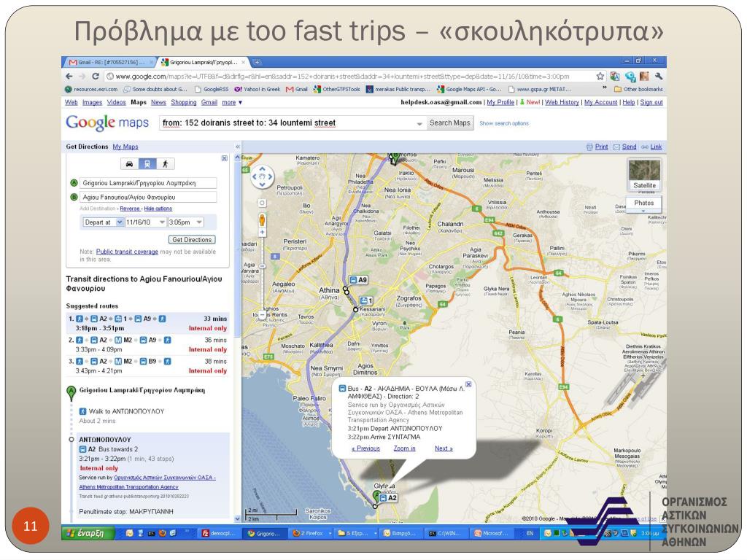Click the A9 bus marker on map
Screen dimensions: 747x560
(358, 279)
